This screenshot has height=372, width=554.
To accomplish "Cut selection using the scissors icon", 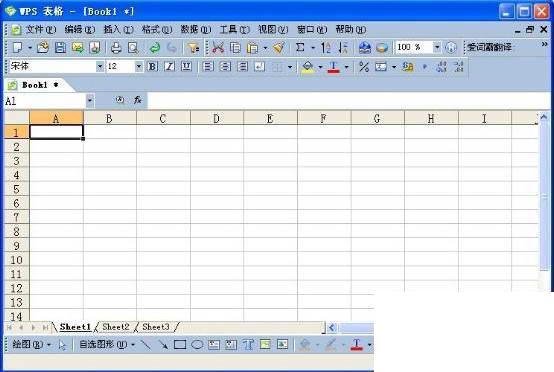I will click(218, 47).
